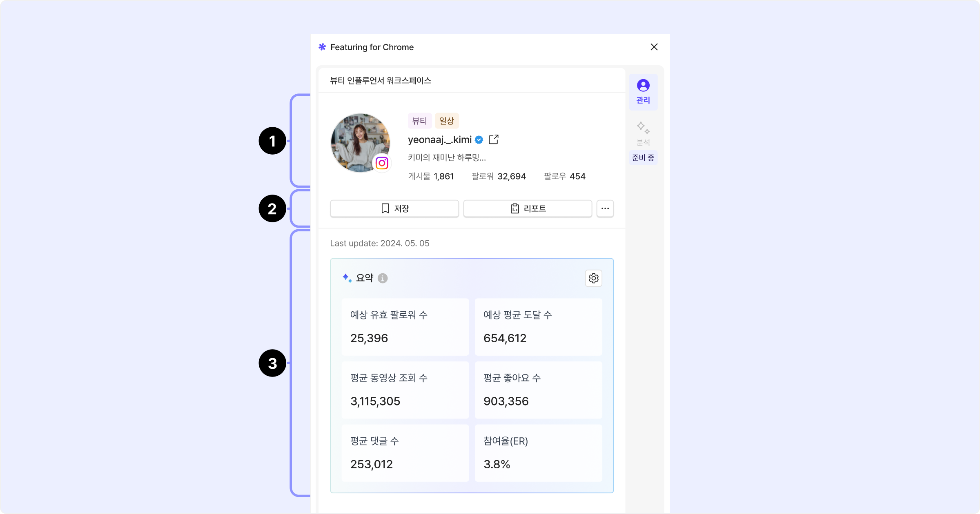Open profile external link icon
Image resolution: width=980 pixels, height=514 pixels.
[493, 140]
